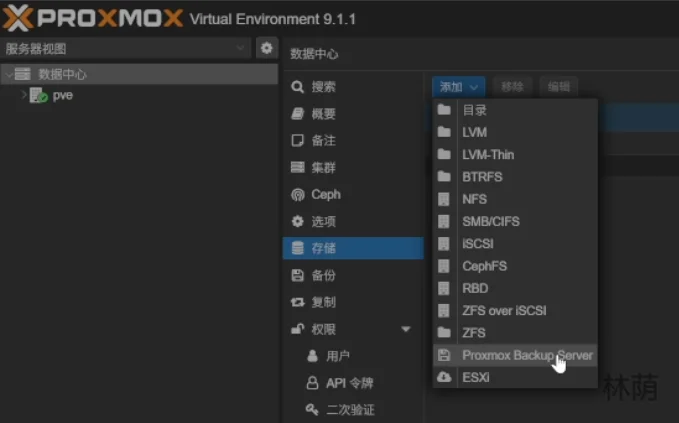
Task: Select the pve server node icon
Action: click(x=38, y=95)
